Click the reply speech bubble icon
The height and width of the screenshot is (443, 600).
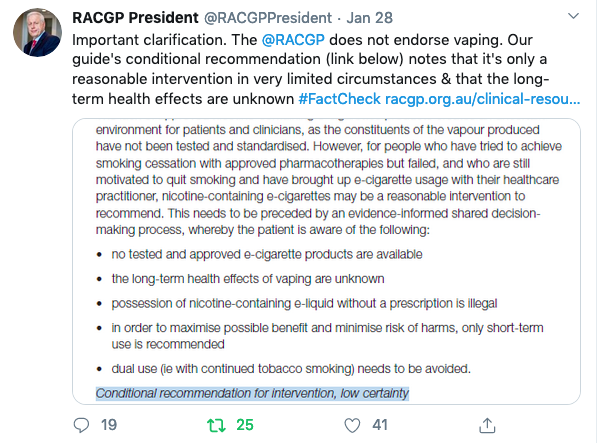coord(82,425)
